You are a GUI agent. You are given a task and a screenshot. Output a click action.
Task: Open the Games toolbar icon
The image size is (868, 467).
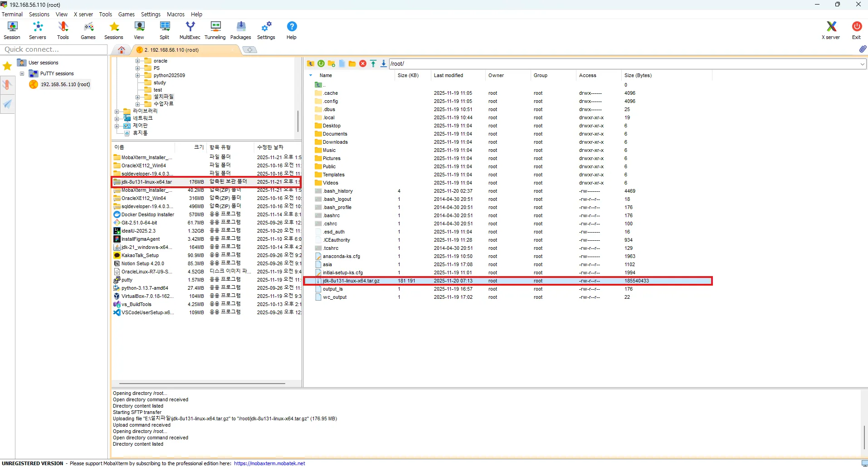[x=88, y=30]
